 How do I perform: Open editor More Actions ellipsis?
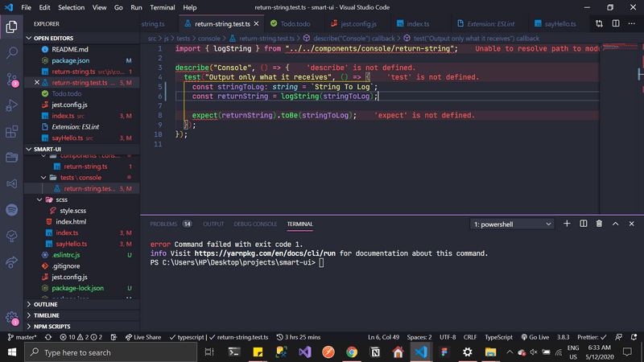tap(632, 24)
